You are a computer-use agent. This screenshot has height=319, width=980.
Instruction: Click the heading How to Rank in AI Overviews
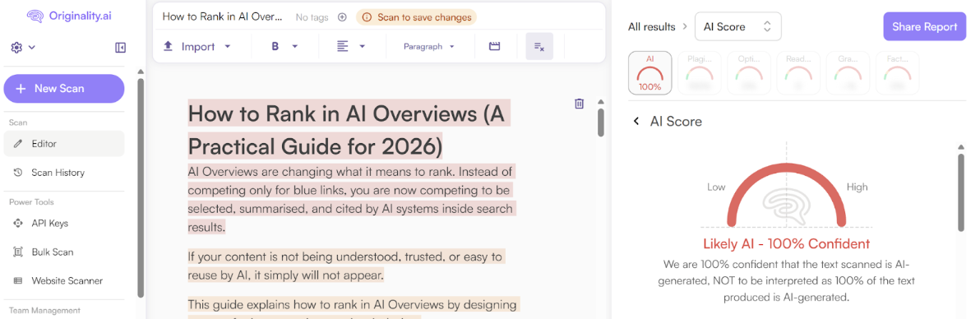coord(349,130)
